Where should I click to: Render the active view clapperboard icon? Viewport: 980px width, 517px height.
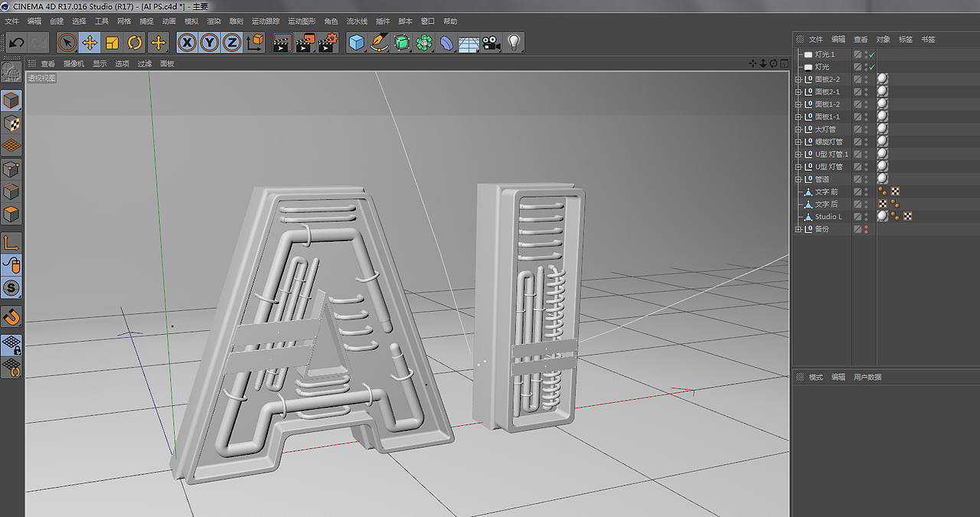point(281,43)
